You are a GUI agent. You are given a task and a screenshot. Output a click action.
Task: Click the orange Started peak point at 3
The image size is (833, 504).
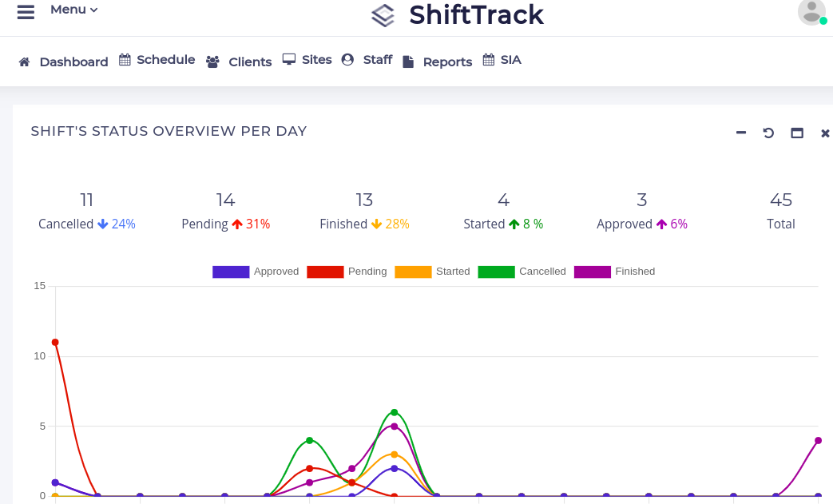[x=395, y=454]
